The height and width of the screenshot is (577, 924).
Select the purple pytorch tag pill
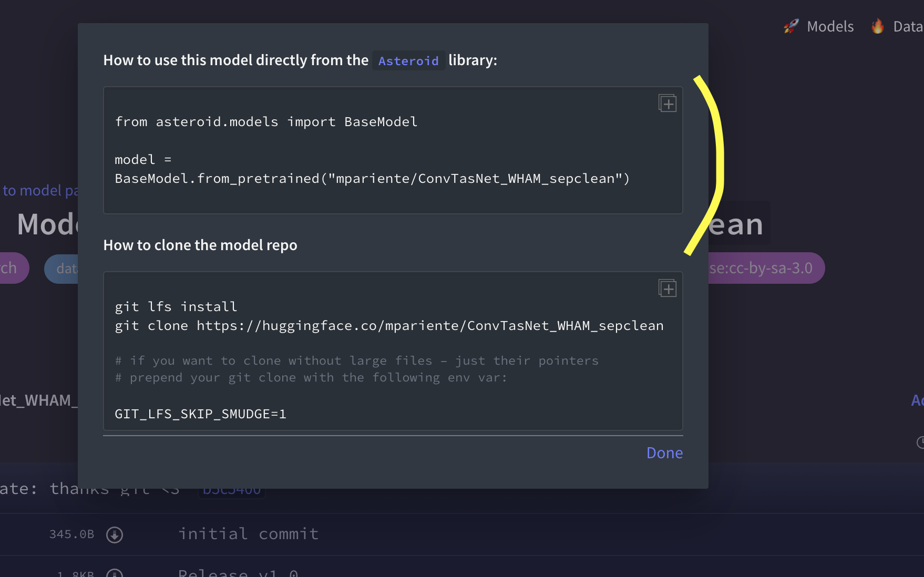14,268
